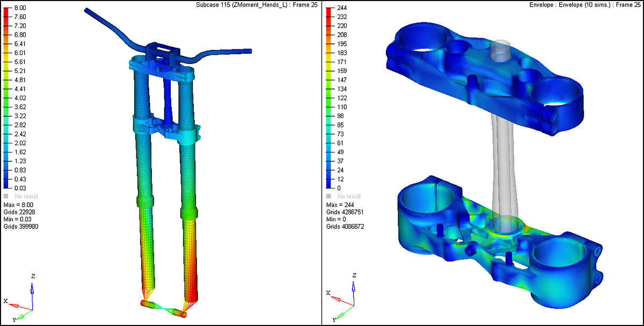Image resolution: width=644 pixels, height=326 pixels.
Task: Click the gray No result square in left legend
Action: coord(6,197)
